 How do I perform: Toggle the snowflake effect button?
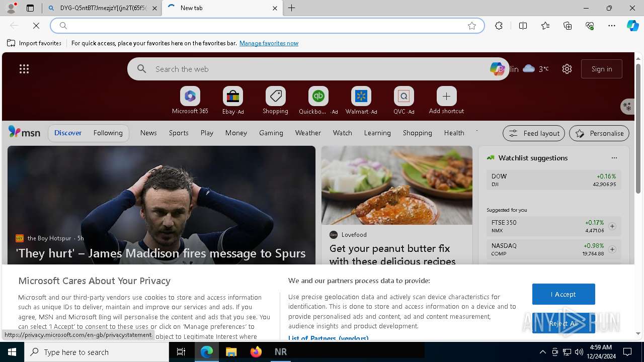pyautogui.click(x=627, y=106)
